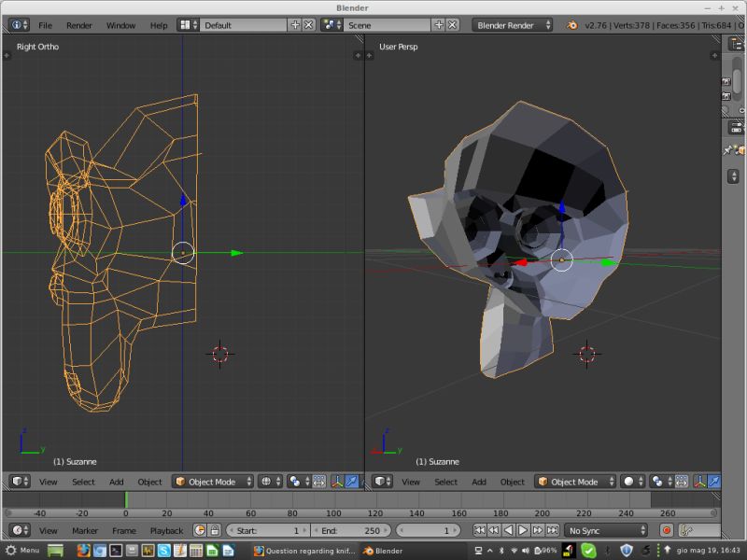Viewport: 747px width, 560px height.
Task: Click the plus button beside Scene name
Action: click(439, 25)
